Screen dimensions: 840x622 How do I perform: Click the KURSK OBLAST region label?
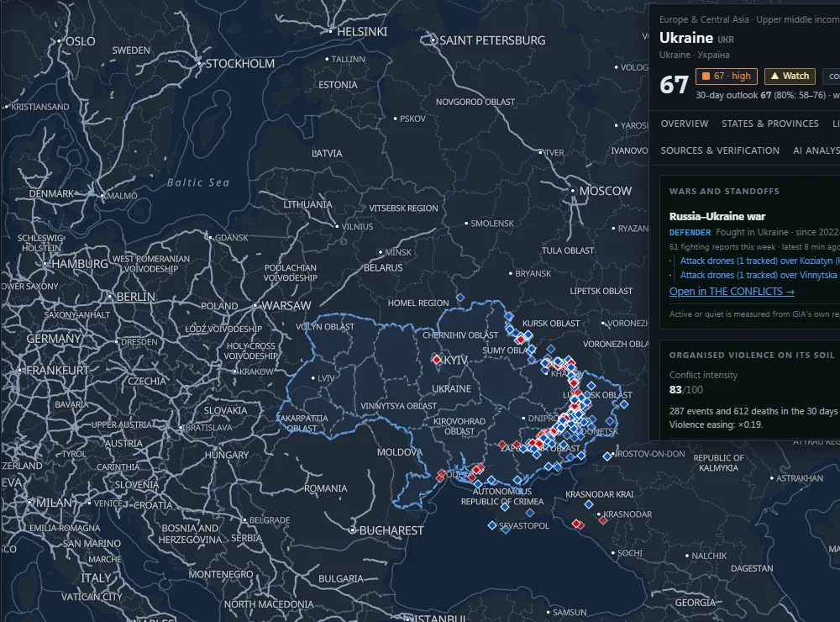[551, 324]
